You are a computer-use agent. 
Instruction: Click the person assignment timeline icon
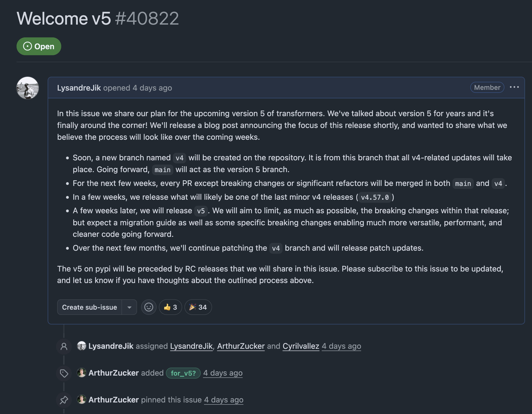point(64,346)
